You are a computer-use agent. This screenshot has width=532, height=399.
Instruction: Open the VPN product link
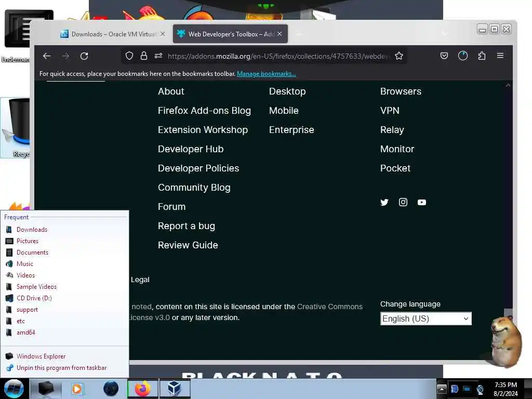[390, 111]
